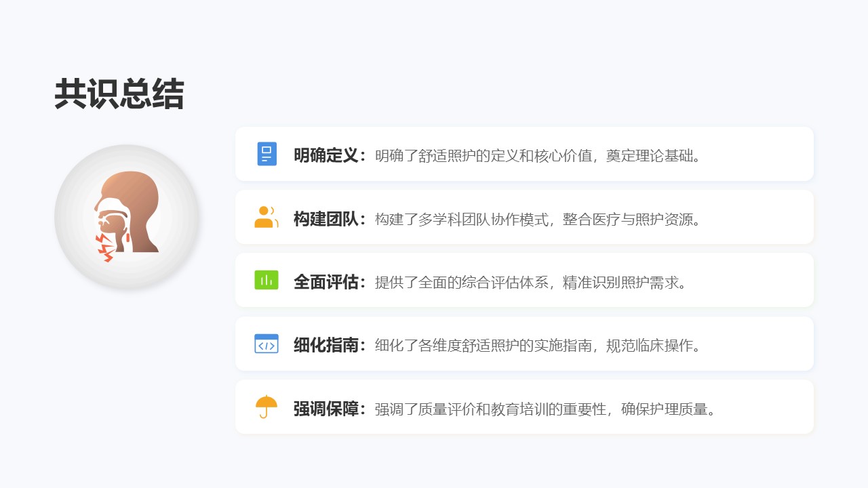
Task: Click the blue document icon beside 明确定义
Action: coord(267,154)
